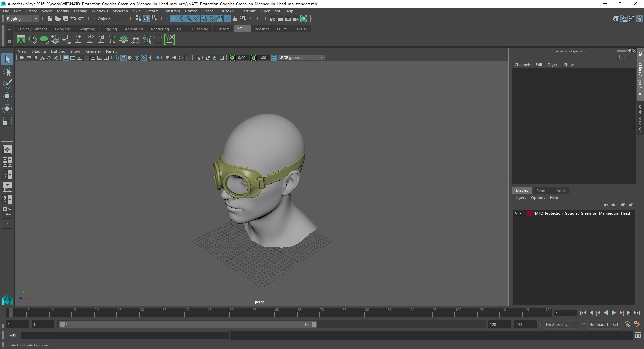644x349 pixels.
Task: Activate the Move tool
Action: (x=7, y=96)
